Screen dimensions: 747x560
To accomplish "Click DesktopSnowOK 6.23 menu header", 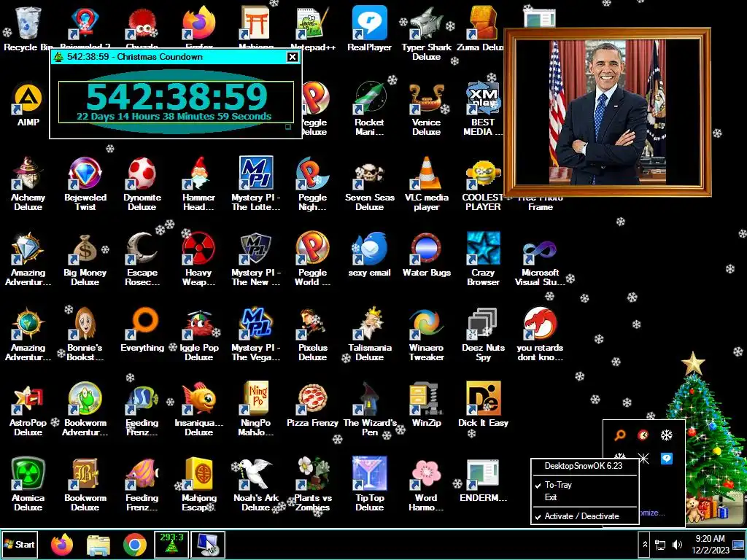I will point(584,466).
